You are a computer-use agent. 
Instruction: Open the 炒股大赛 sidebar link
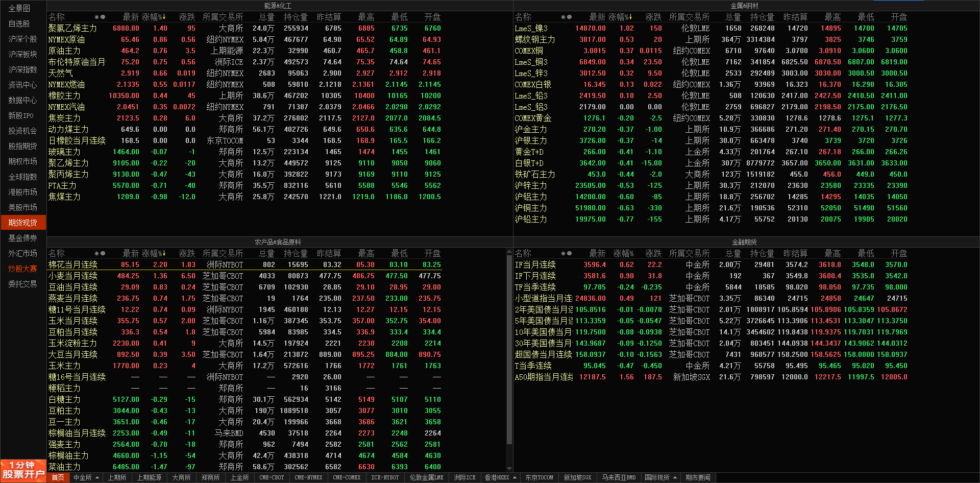click(x=23, y=269)
